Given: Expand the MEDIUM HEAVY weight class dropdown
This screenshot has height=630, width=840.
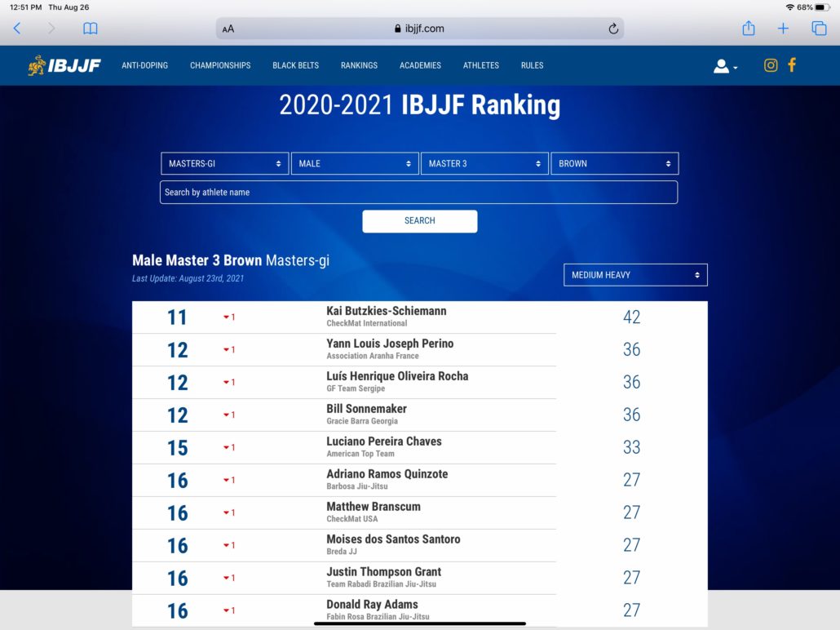Looking at the screenshot, I should (635, 275).
